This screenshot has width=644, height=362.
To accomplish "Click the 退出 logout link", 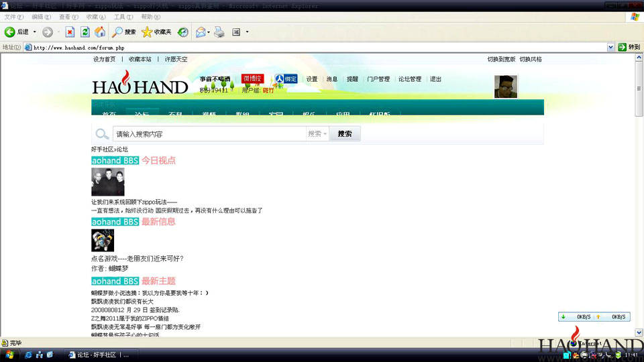I will coord(435,79).
